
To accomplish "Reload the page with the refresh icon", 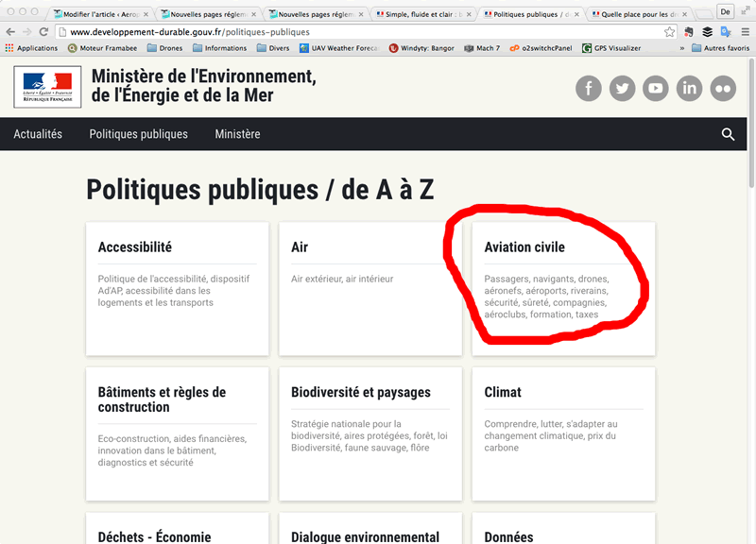I will tap(43, 32).
